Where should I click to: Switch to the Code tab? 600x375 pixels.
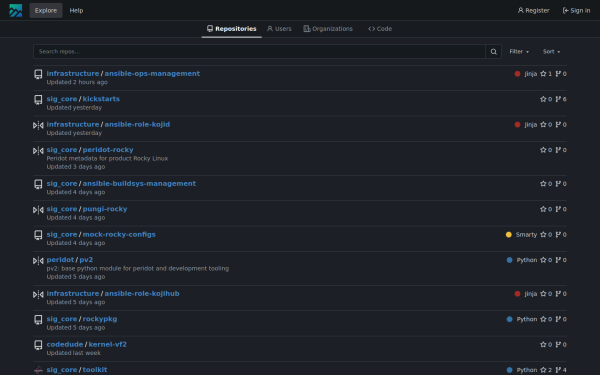pyautogui.click(x=380, y=29)
